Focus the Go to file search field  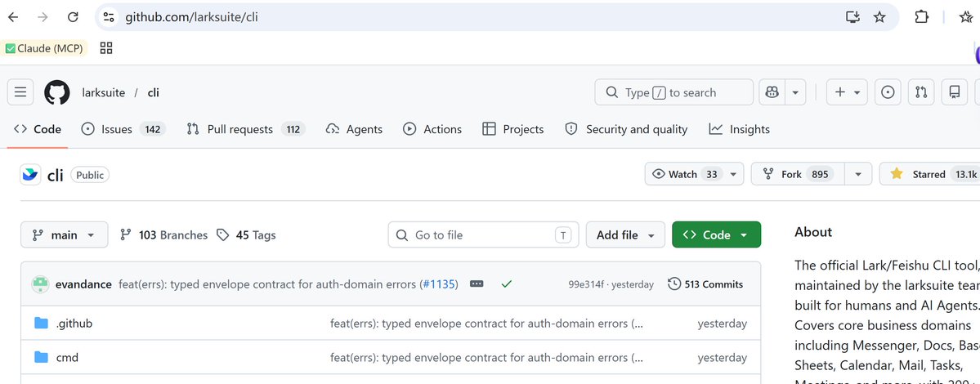(x=483, y=234)
